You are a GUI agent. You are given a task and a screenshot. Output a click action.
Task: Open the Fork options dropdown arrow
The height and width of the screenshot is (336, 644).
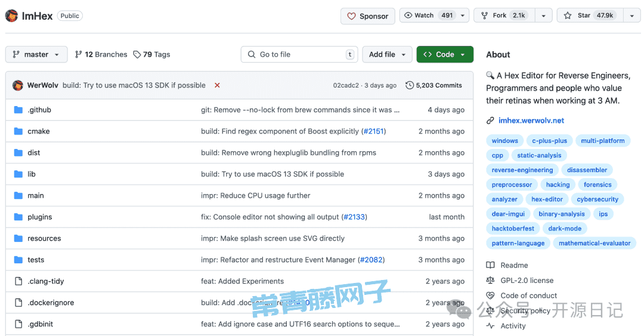click(543, 15)
